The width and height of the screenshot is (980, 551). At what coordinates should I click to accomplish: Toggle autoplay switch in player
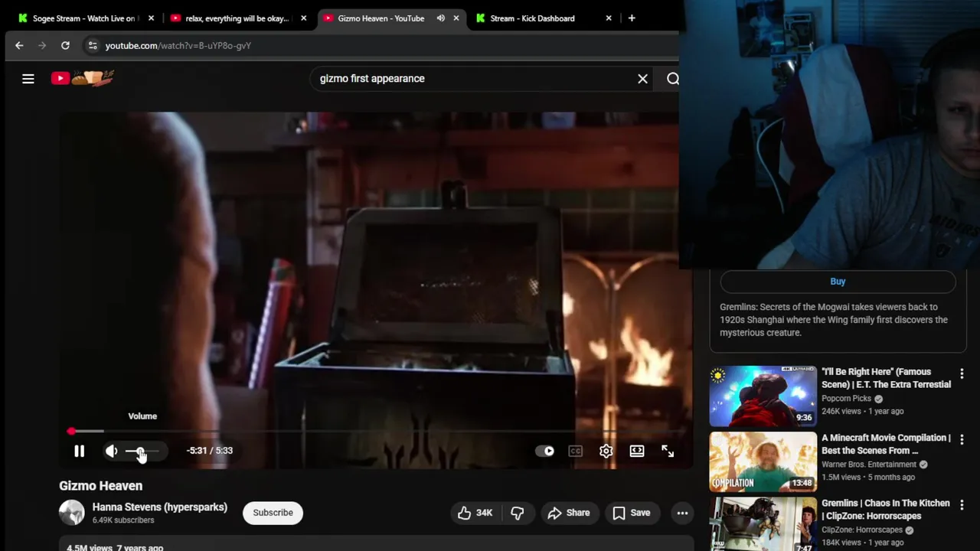tap(545, 452)
